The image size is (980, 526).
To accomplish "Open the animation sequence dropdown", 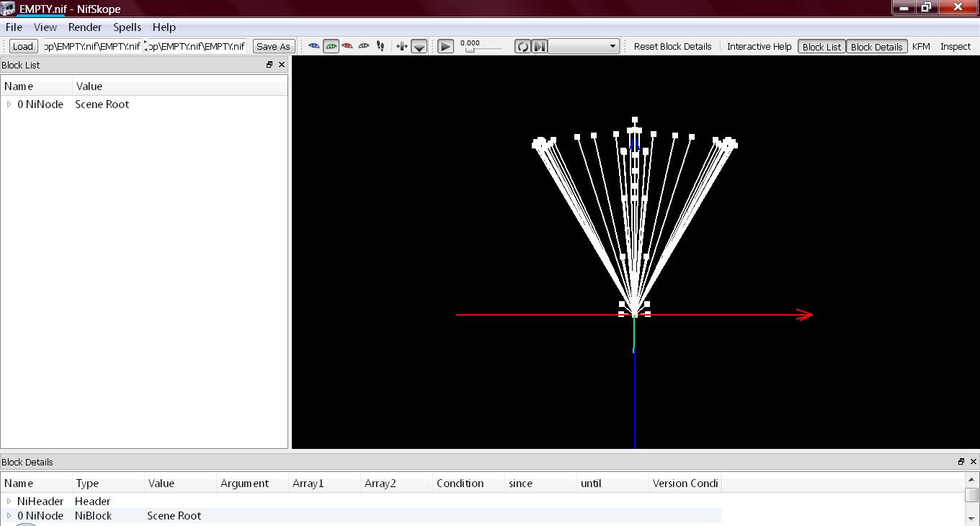I will point(584,46).
